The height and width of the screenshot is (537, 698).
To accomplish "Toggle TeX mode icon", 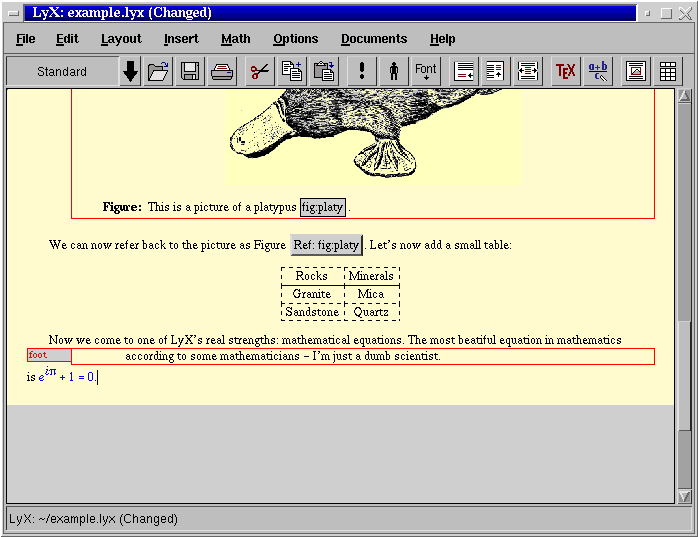I will coord(565,71).
